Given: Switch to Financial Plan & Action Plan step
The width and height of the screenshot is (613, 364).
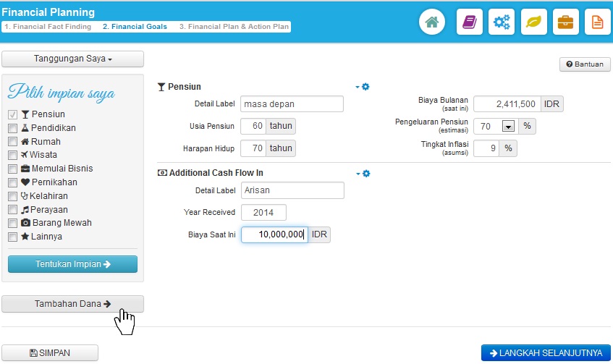Looking at the screenshot, I should 234,27.
